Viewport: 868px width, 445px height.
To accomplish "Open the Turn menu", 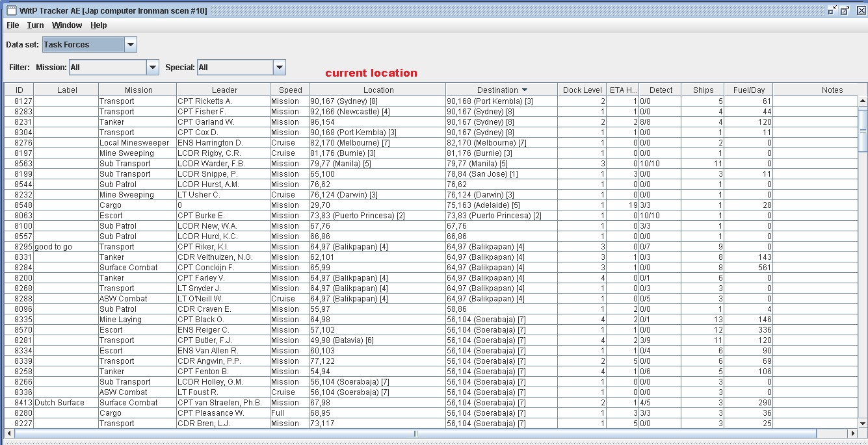I will click(x=35, y=25).
